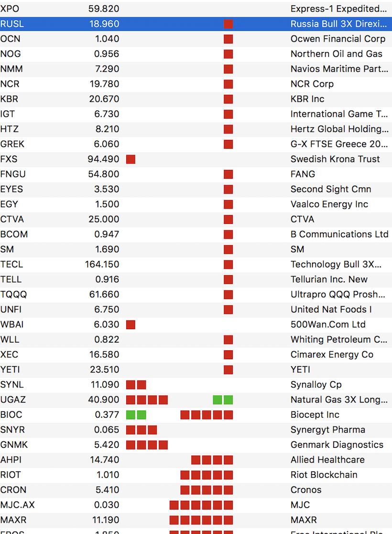Click the red square in the highlighted RUSL row

coord(228,24)
